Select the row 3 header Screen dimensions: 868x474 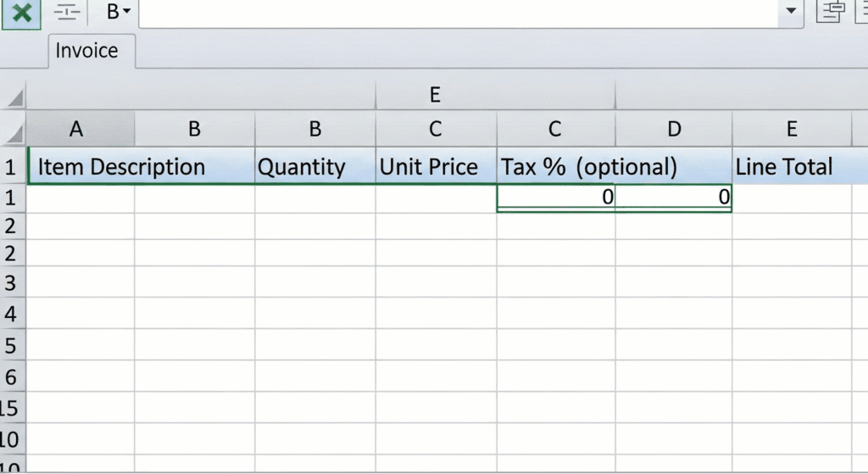pos(11,282)
